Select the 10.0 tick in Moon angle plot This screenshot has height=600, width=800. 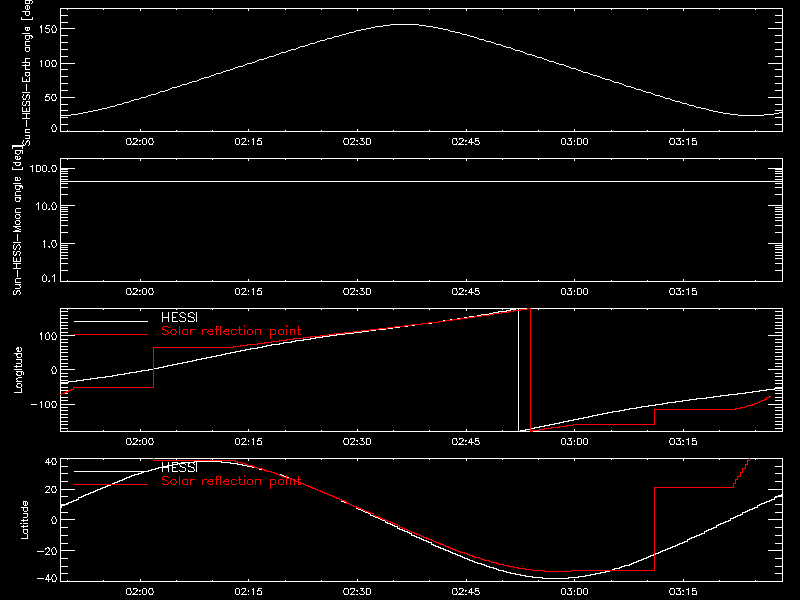[46, 206]
